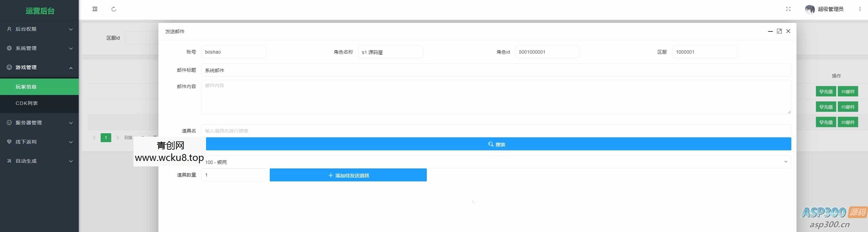Click the 运营后台 logo text

pyautogui.click(x=40, y=11)
